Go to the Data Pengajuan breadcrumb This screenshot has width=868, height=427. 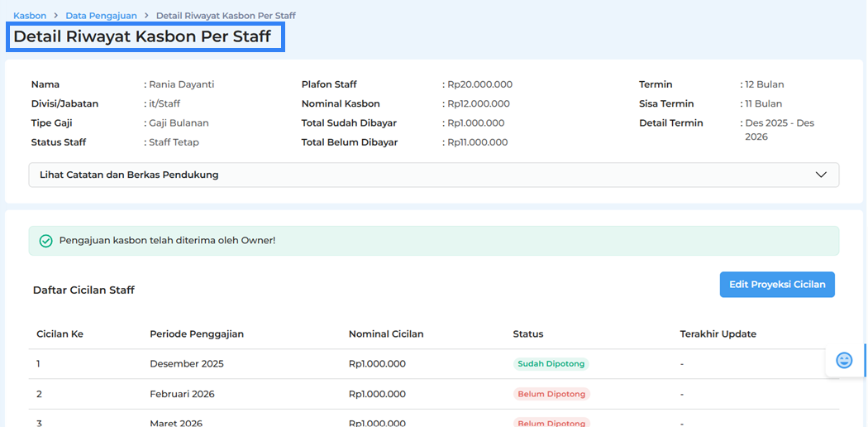point(101,16)
